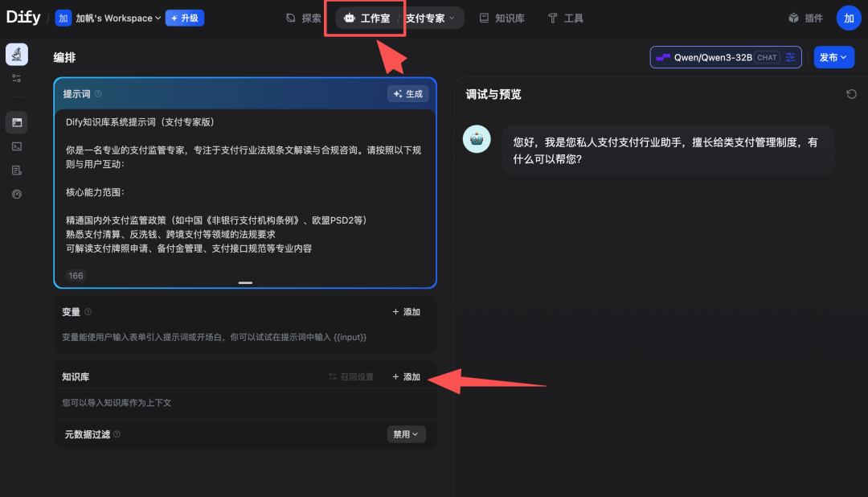Viewport: 868px width, 497px height.
Task: Open the workspace avatar icon labeled 加
Action: click(x=63, y=18)
